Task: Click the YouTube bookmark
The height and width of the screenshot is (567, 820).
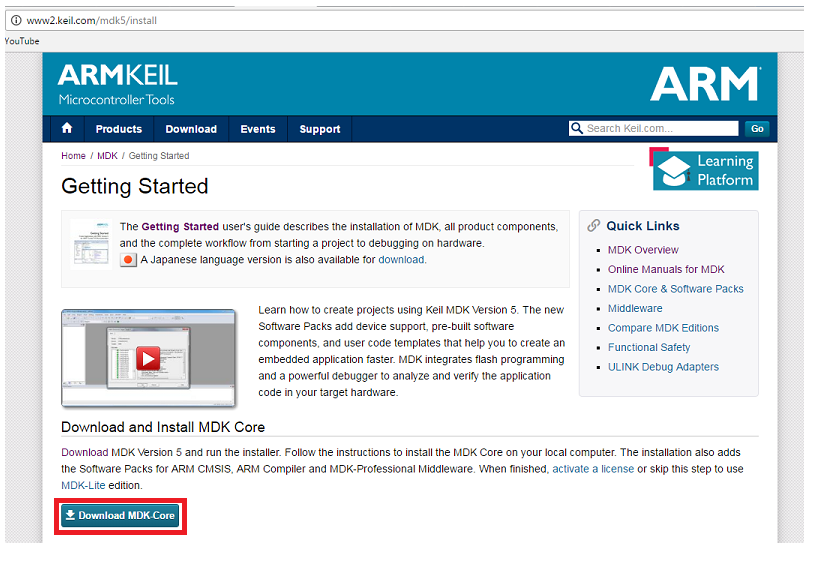Action: (22, 41)
